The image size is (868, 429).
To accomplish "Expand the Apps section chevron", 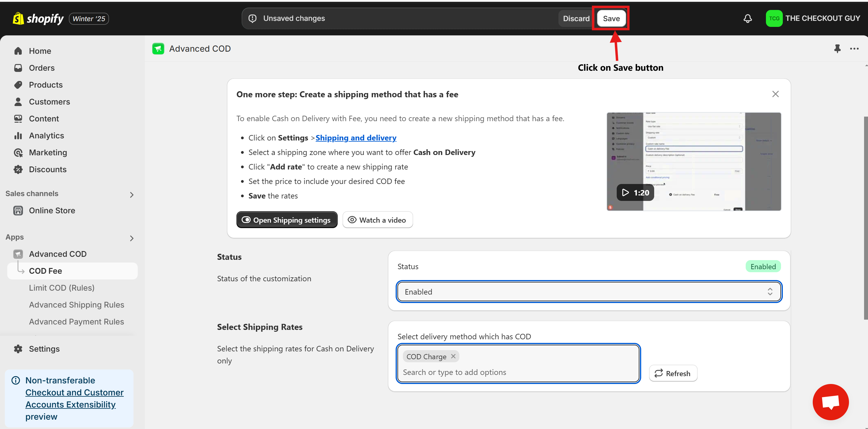I will (132, 238).
